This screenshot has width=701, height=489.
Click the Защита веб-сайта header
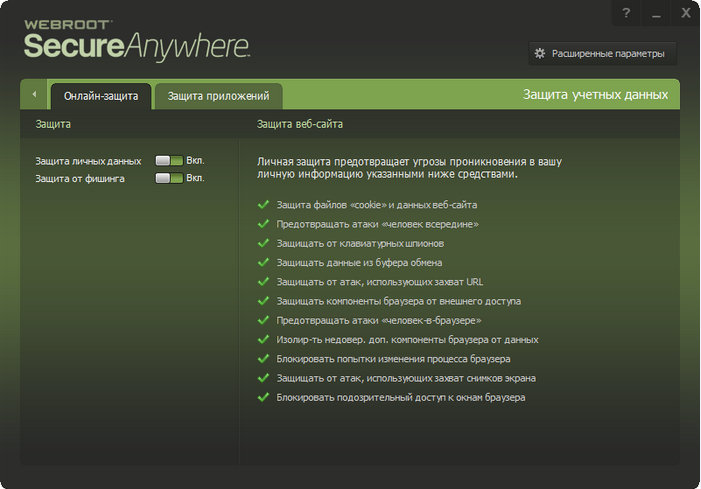point(300,124)
